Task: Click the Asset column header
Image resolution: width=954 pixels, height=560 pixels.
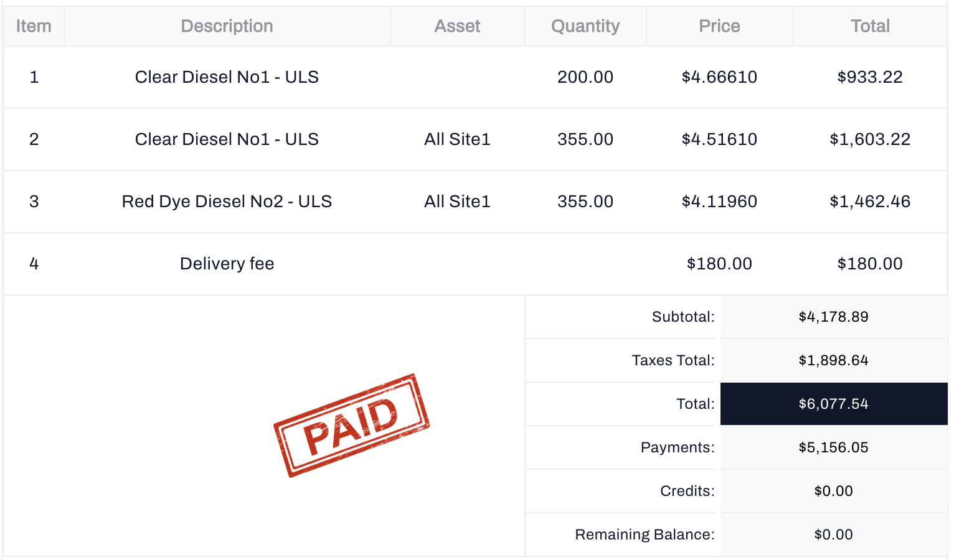Action: 457,26
